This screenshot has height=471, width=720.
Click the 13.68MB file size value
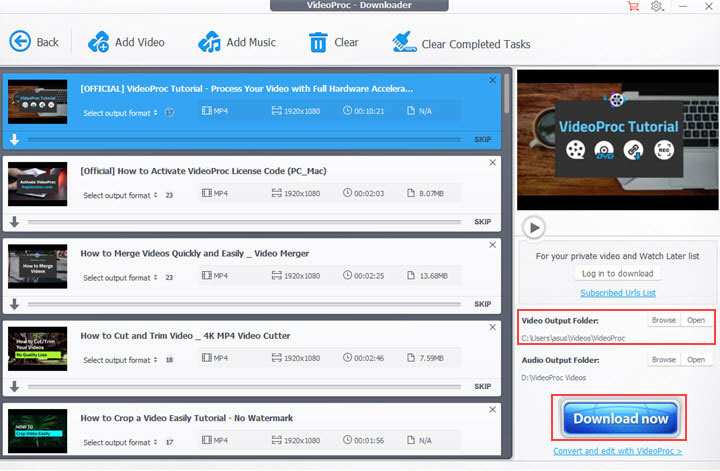(433, 276)
